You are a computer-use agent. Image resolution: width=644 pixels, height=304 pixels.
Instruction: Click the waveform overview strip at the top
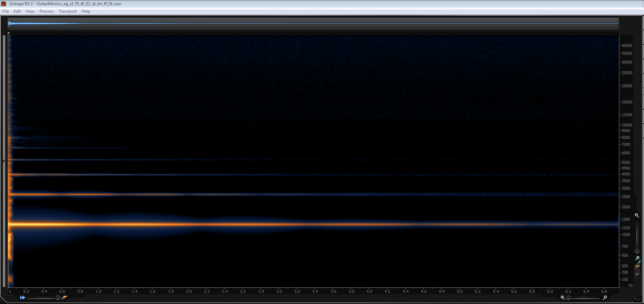(x=313, y=24)
